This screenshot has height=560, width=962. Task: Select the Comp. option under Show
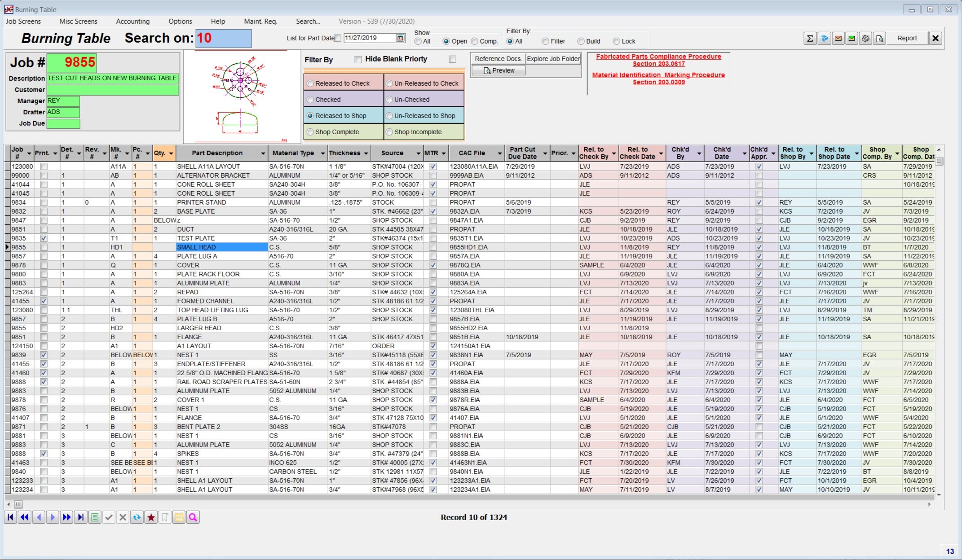[x=474, y=41]
